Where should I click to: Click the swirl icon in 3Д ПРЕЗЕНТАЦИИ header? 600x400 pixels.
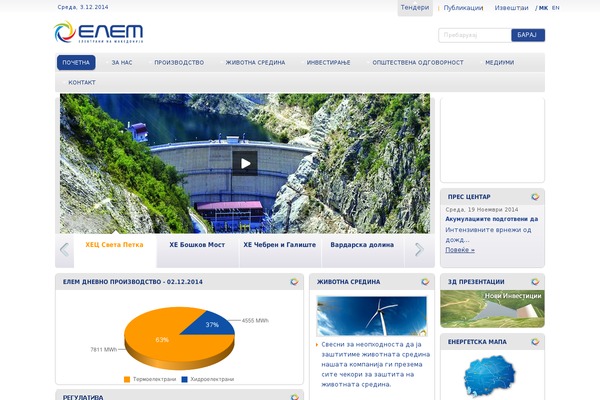click(535, 282)
